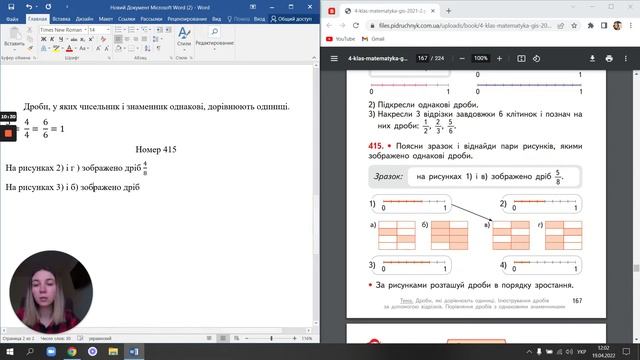Copy formatting with Format Painter
The width and height of the screenshot is (640, 360).
(x=30, y=49)
